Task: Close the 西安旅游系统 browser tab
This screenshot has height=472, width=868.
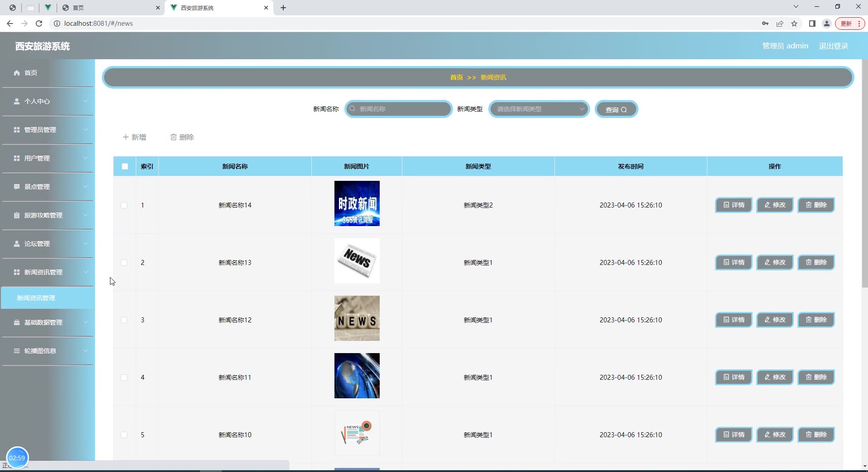Action: pyautogui.click(x=266, y=8)
